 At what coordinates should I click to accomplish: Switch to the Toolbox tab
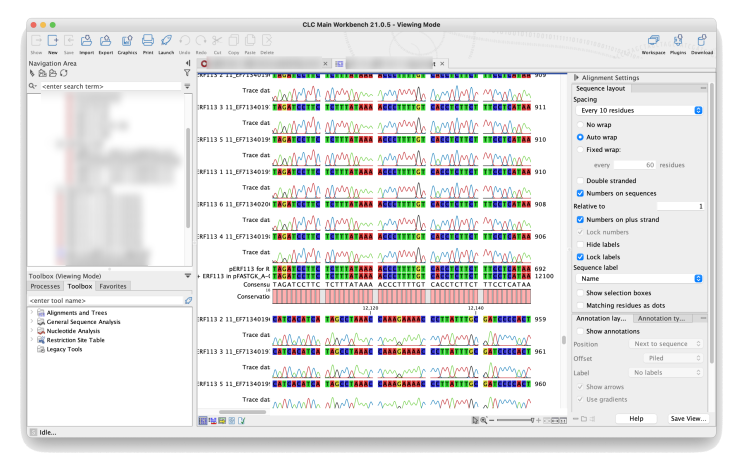80,286
